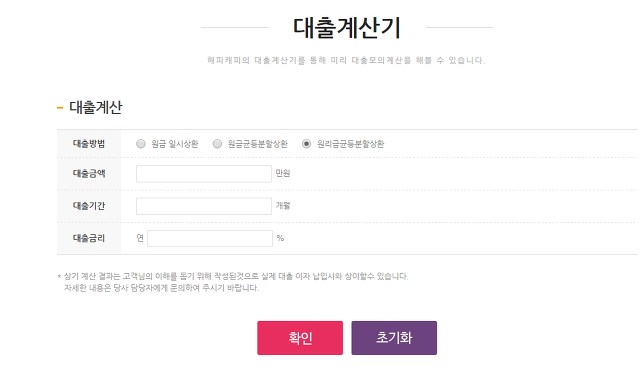Viewport: 640px width, 377px height.
Task: Click the 원금 일시상환 label text
Action: click(175, 144)
